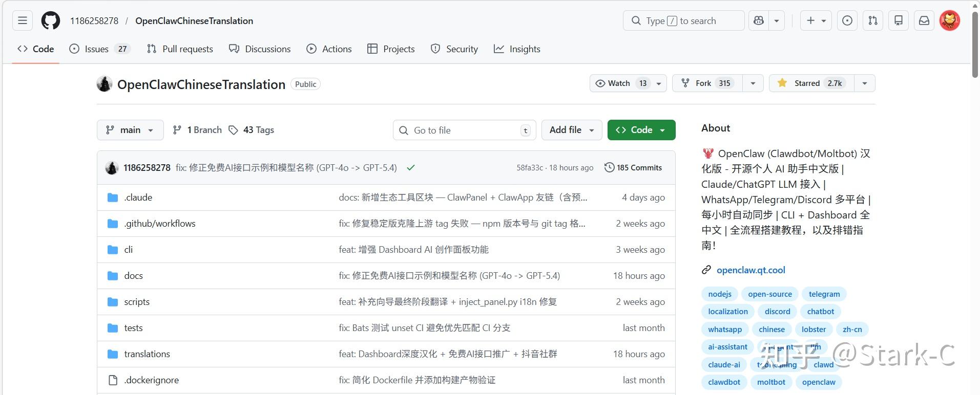Open user profile avatar menu
The width and height of the screenshot is (980, 395).
coord(950,21)
